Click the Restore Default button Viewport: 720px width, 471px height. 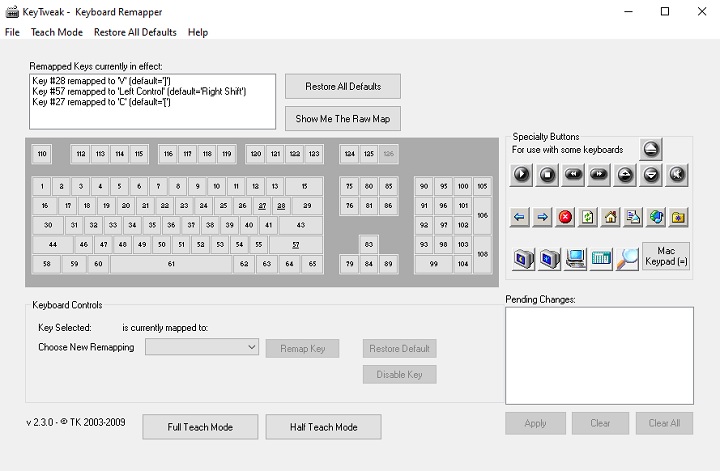pyautogui.click(x=399, y=348)
